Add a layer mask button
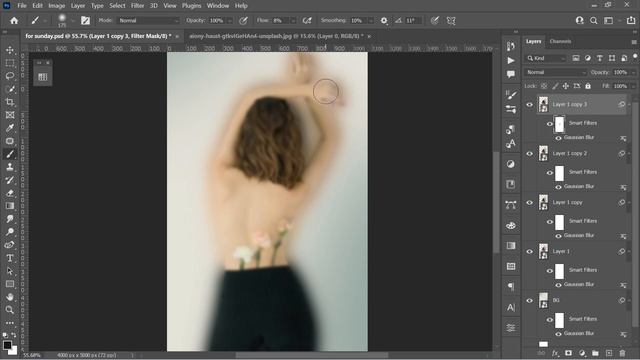 click(568, 353)
